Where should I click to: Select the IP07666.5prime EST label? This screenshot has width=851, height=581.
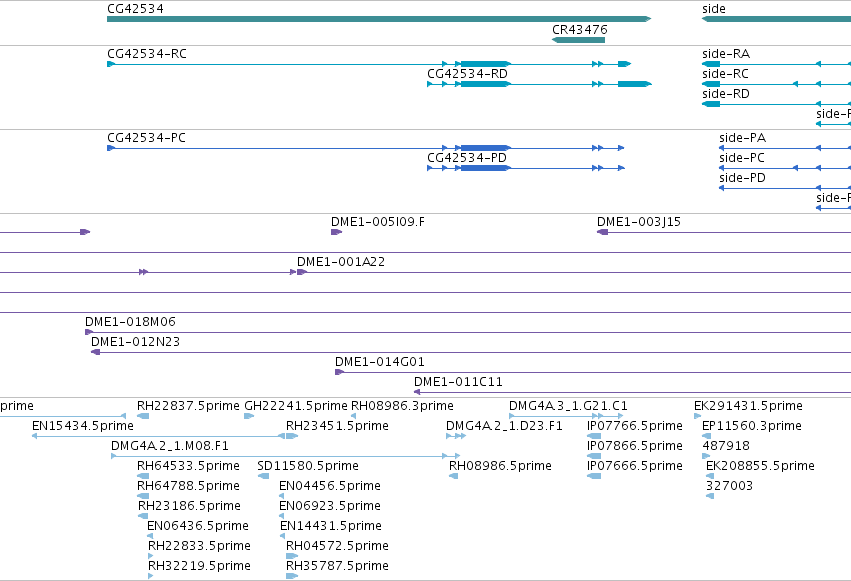click(x=634, y=466)
